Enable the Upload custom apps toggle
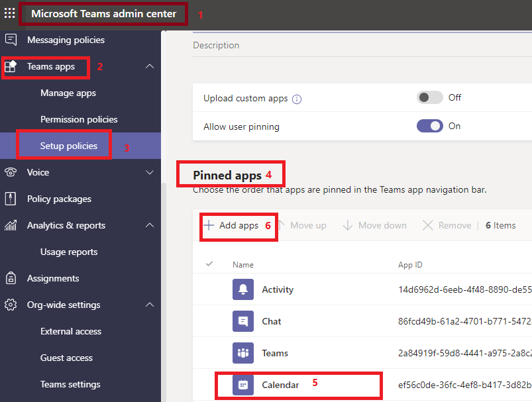Screen dimensions: 532x402 tap(429, 97)
